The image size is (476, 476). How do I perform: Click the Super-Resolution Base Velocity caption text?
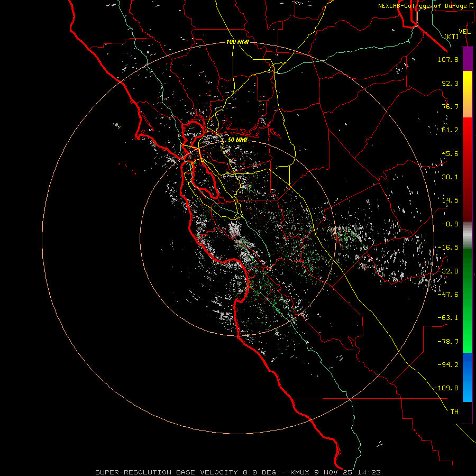coord(237,472)
